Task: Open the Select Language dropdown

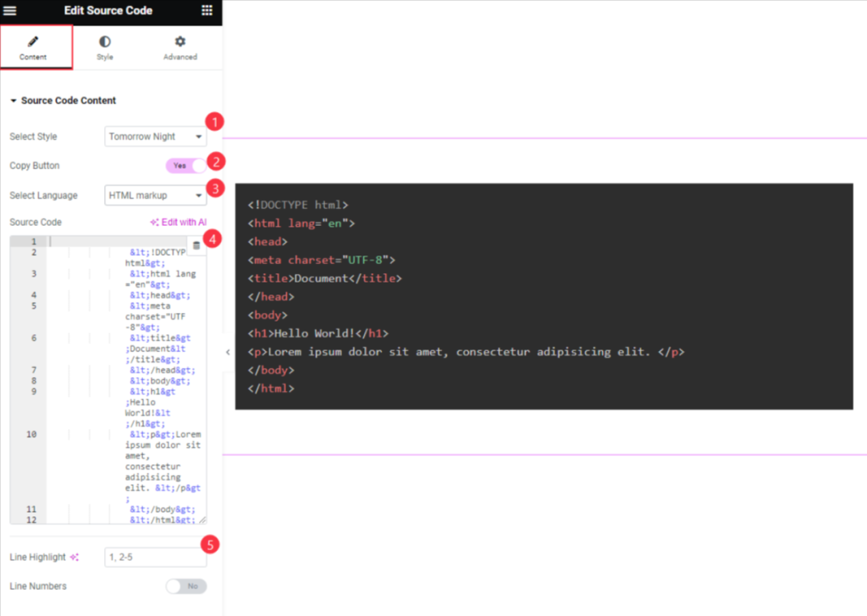Action: click(156, 195)
